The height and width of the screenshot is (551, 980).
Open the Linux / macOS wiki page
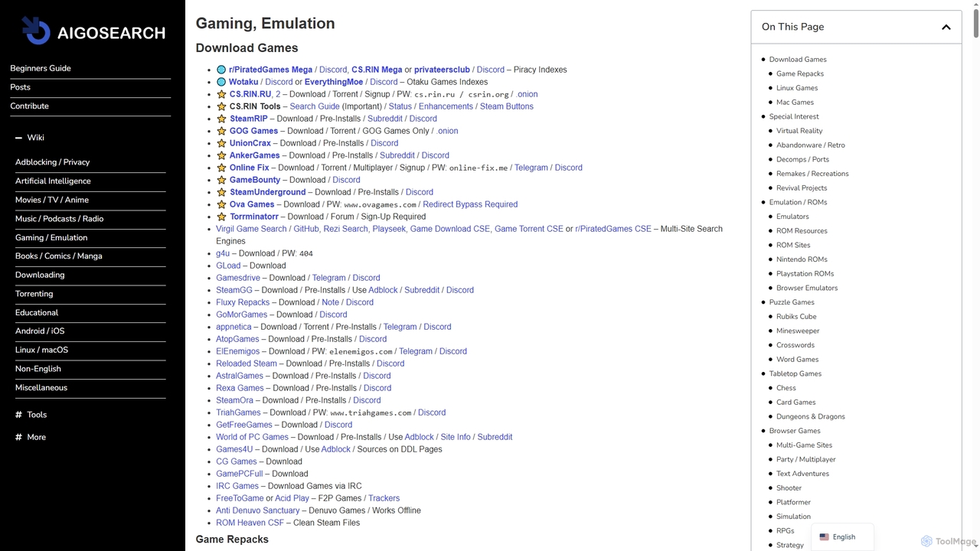tap(41, 350)
